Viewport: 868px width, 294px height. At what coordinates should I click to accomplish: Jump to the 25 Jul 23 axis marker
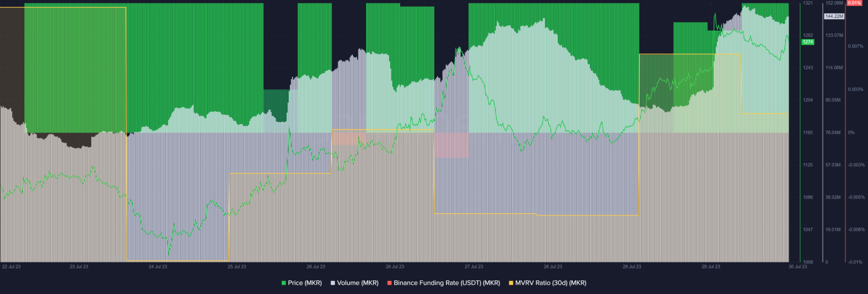point(237,266)
